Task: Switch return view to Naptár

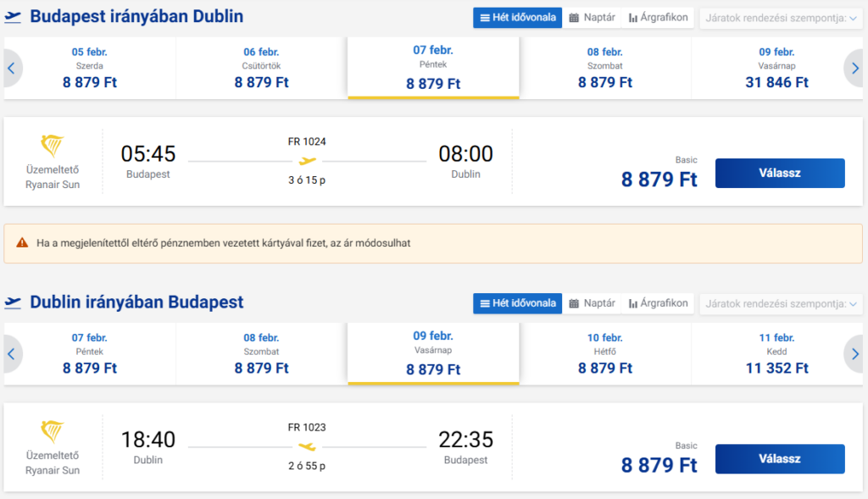Action: tap(593, 302)
